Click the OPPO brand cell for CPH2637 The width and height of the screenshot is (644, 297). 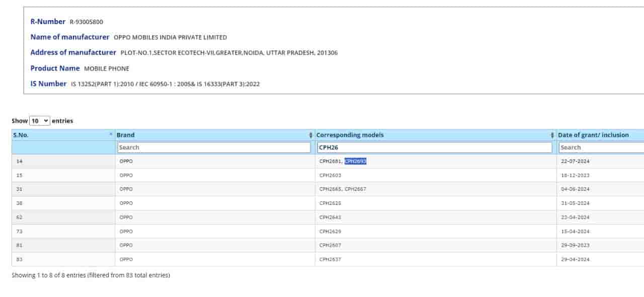[x=126, y=259]
